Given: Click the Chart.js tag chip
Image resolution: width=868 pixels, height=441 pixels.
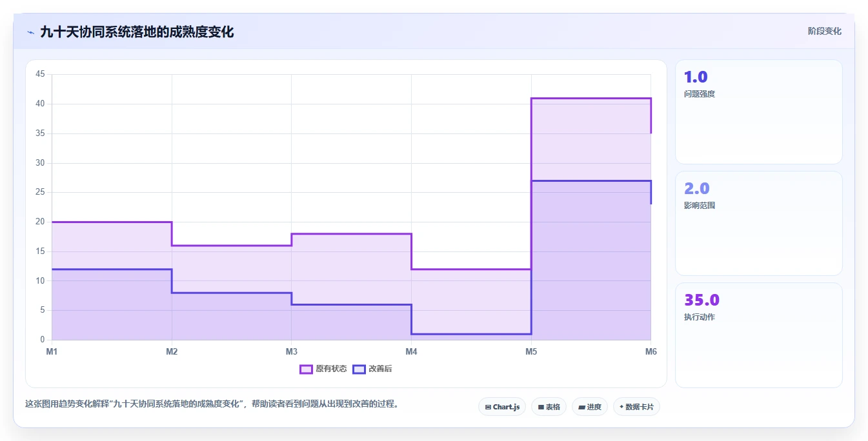Looking at the screenshot, I should click(x=502, y=407).
